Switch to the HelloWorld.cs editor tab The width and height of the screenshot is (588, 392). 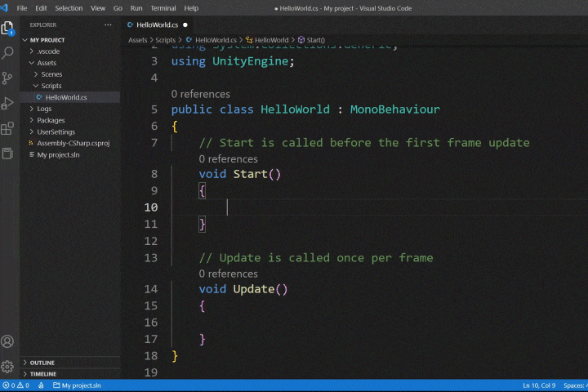tap(157, 24)
